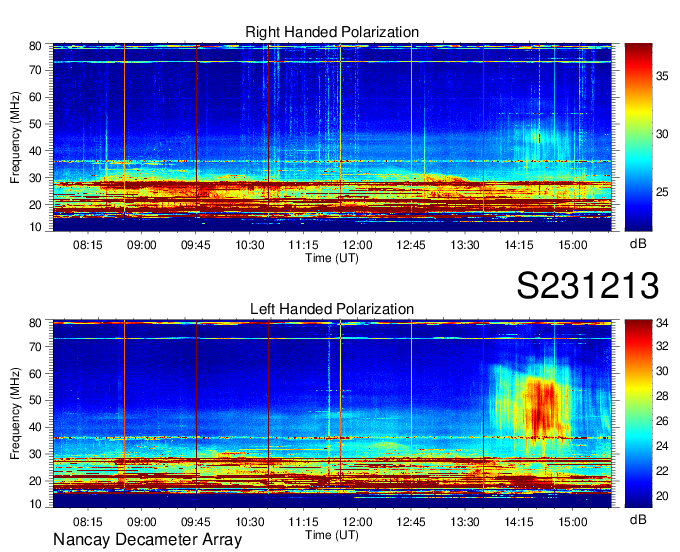The width and height of the screenshot is (680, 552).
Task: Click the 09:00 time tick under the Right Handed plot
Action: 141,245
